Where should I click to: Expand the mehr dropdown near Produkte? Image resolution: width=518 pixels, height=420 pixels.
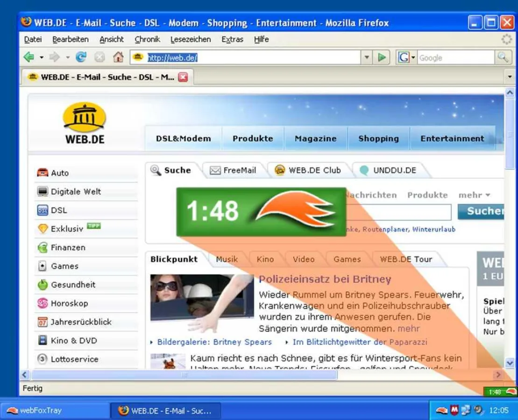[475, 195]
